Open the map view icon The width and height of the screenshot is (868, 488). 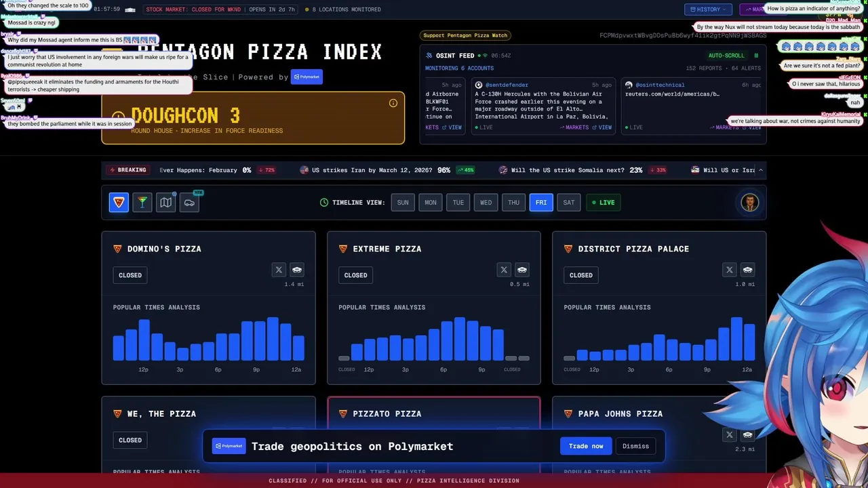click(166, 202)
